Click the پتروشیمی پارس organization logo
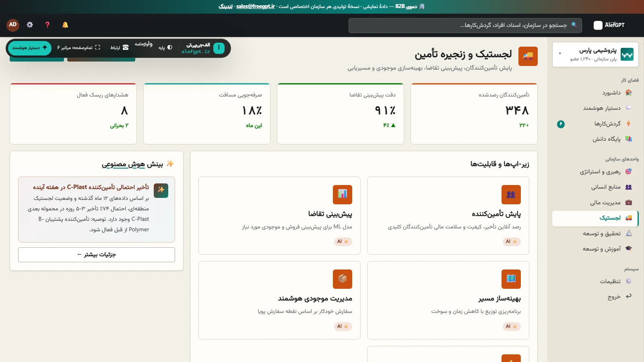 click(627, 54)
